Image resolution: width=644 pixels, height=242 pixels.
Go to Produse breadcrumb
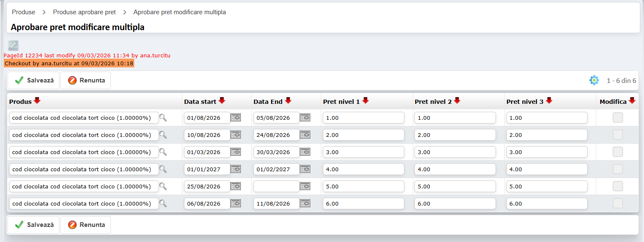tap(23, 12)
